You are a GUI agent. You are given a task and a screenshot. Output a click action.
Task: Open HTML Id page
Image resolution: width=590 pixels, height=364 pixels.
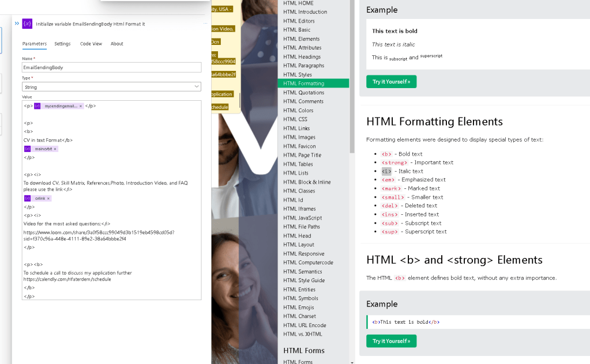(293, 200)
